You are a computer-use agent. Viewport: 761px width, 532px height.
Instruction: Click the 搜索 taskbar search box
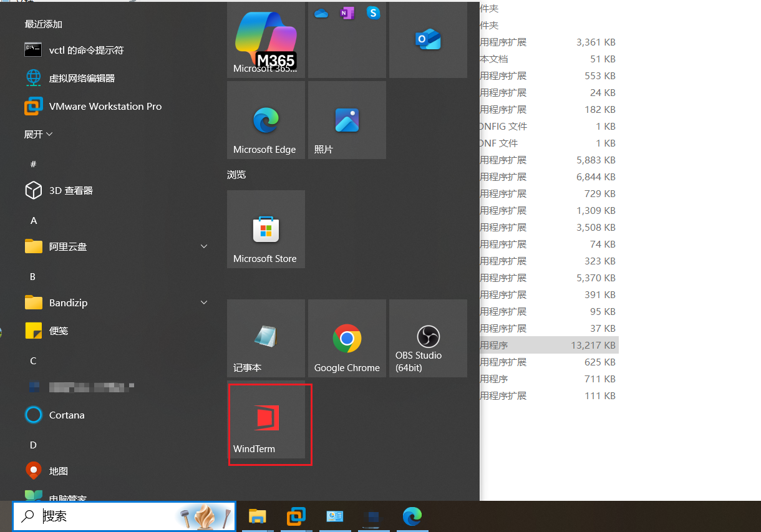pos(125,516)
